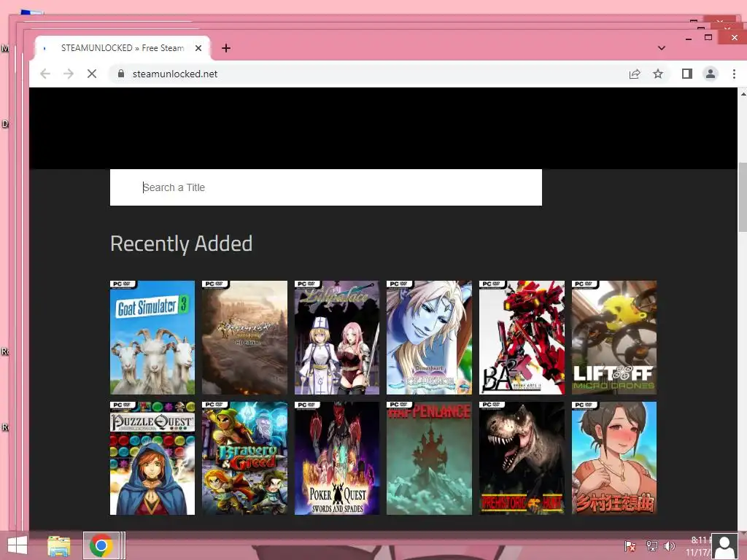Open the Chrome three-dot menu
This screenshot has width=747, height=560.
pos(734,74)
